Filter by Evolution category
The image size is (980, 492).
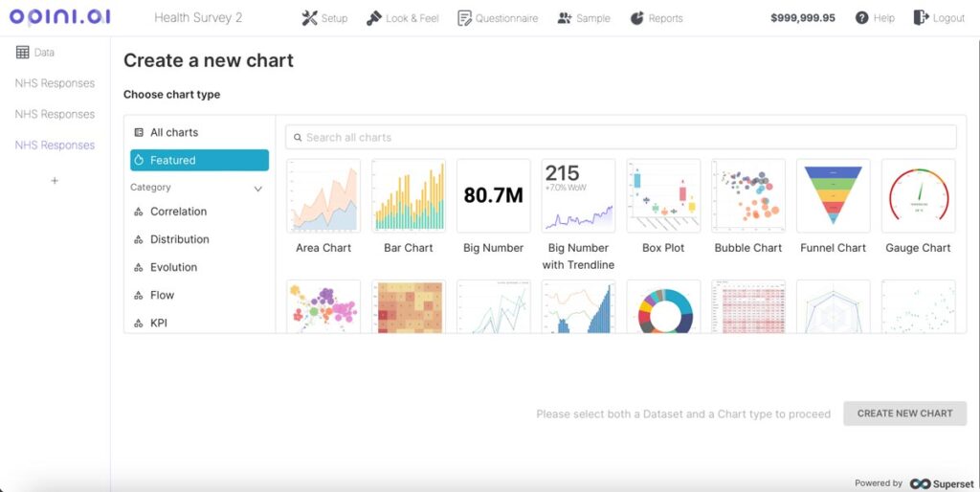click(199, 268)
